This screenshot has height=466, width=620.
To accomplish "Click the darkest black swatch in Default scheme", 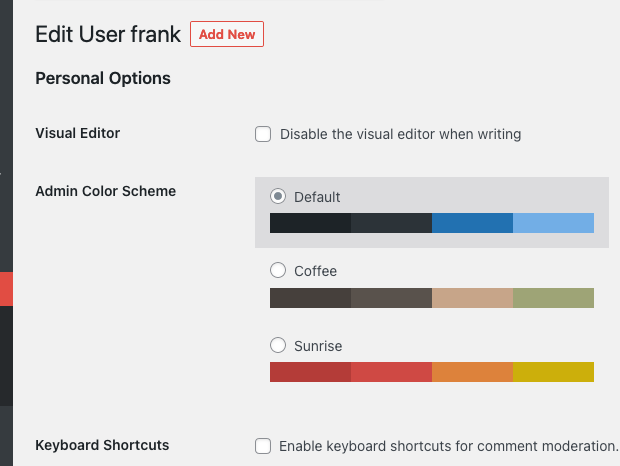I will 310,223.
